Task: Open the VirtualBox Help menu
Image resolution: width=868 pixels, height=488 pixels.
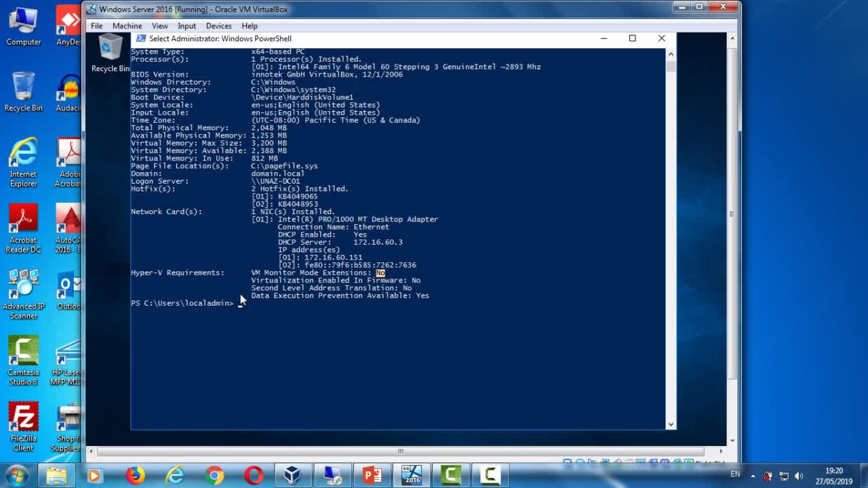Action: [250, 26]
